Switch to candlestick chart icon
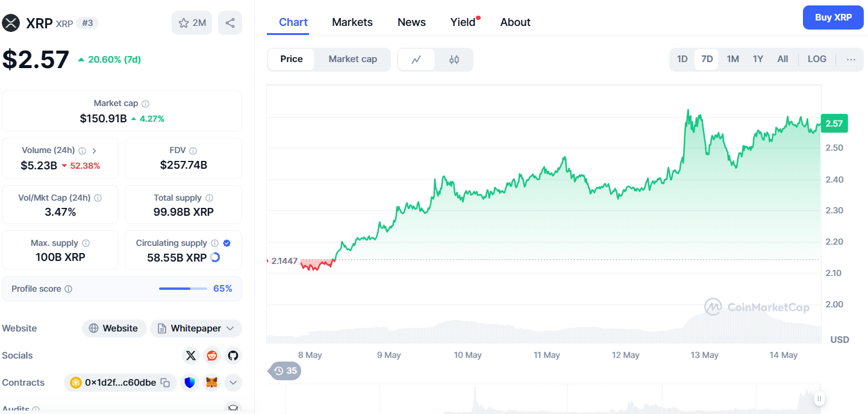Viewport: 868px width, 414px height. point(454,60)
